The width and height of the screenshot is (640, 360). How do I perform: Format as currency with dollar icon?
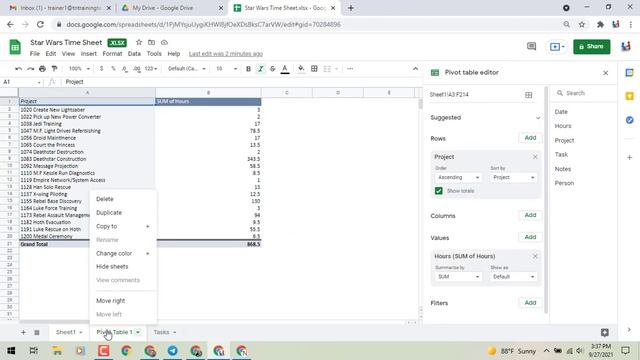tap(101, 69)
